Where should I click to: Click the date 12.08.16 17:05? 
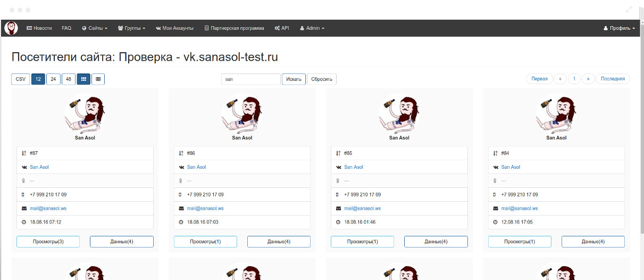click(x=517, y=223)
